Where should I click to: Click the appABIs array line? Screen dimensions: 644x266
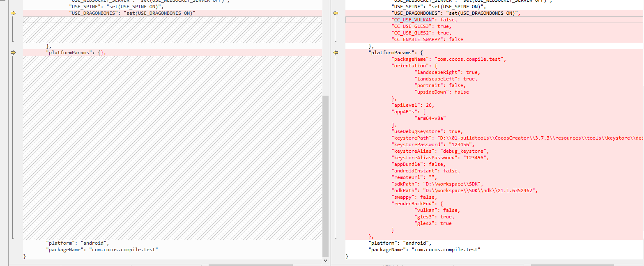pyautogui.click(x=409, y=112)
